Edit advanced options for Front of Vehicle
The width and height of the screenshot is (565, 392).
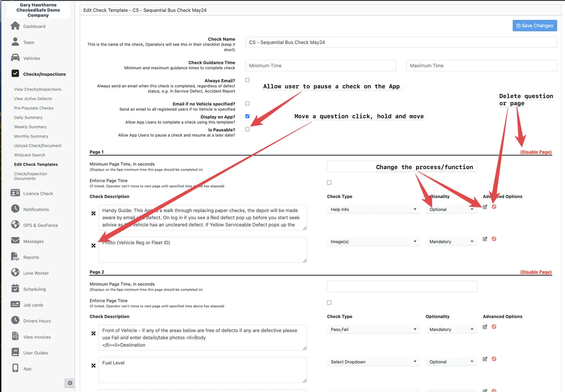pyautogui.click(x=485, y=327)
